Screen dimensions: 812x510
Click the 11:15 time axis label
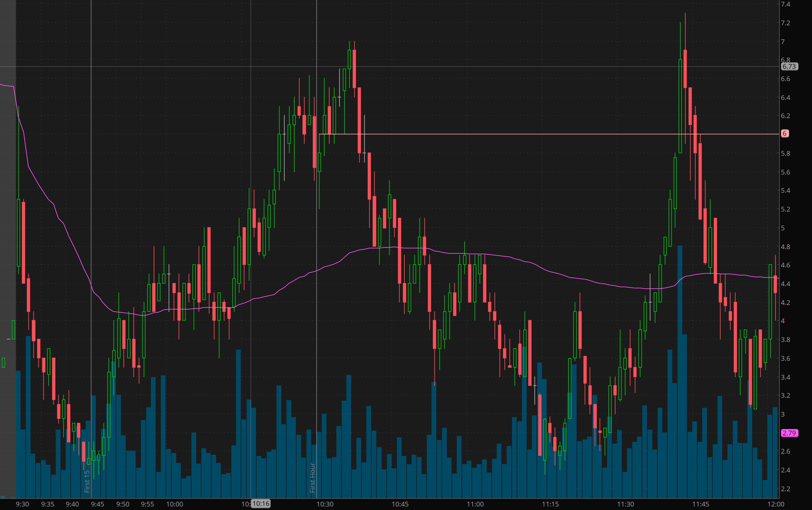[x=550, y=504]
